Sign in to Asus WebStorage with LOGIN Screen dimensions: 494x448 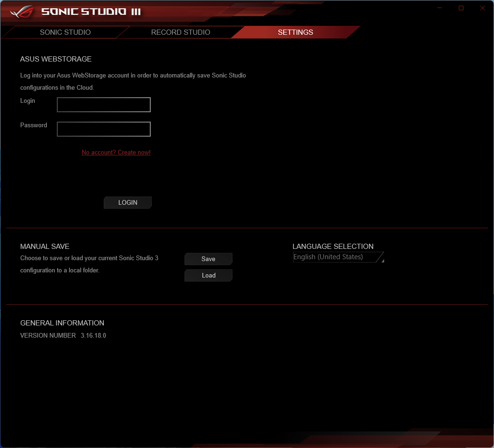coord(127,202)
